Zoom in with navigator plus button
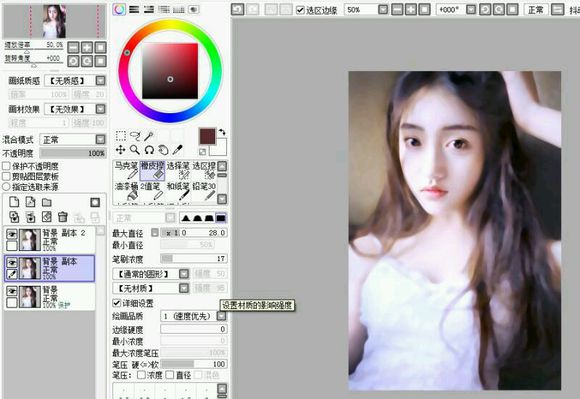 coord(87,47)
